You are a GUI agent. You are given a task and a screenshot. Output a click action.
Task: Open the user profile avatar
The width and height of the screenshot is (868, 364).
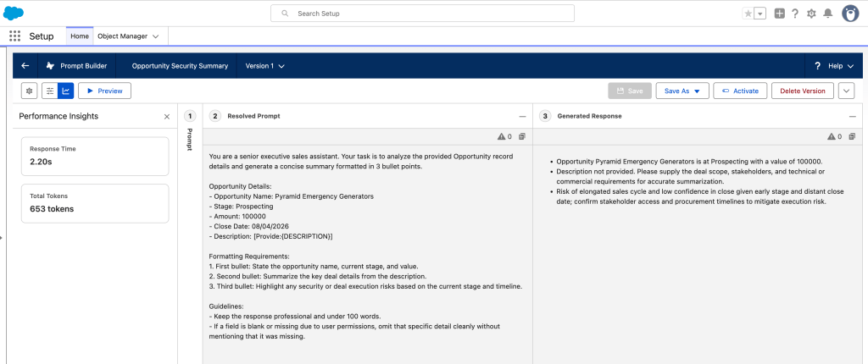tap(850, 14)
